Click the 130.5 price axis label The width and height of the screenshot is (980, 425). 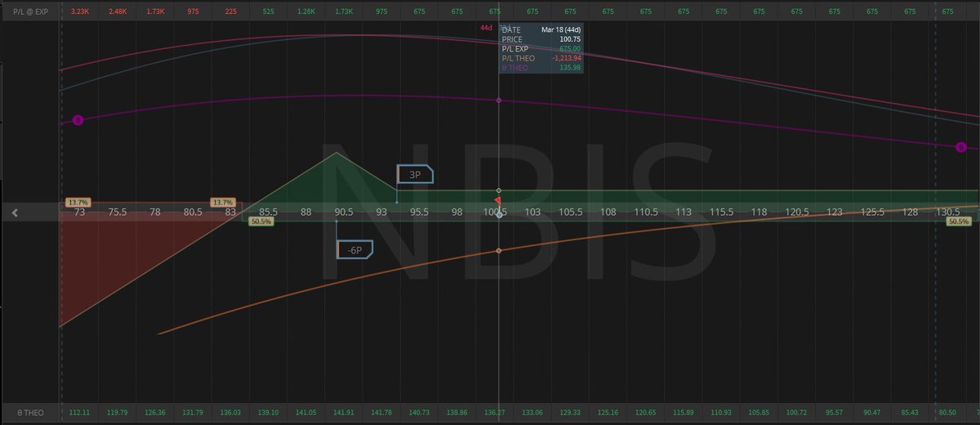click(948, 212)
